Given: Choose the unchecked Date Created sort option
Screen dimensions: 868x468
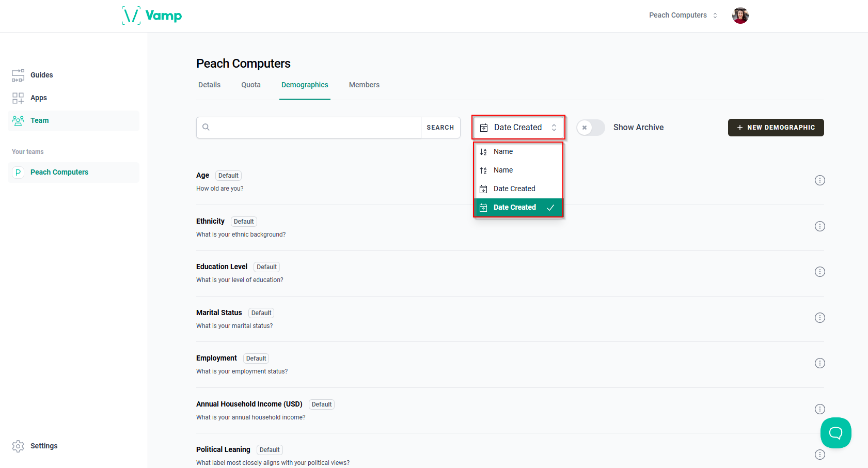Looking at the screenshot, I should point(518,189).
